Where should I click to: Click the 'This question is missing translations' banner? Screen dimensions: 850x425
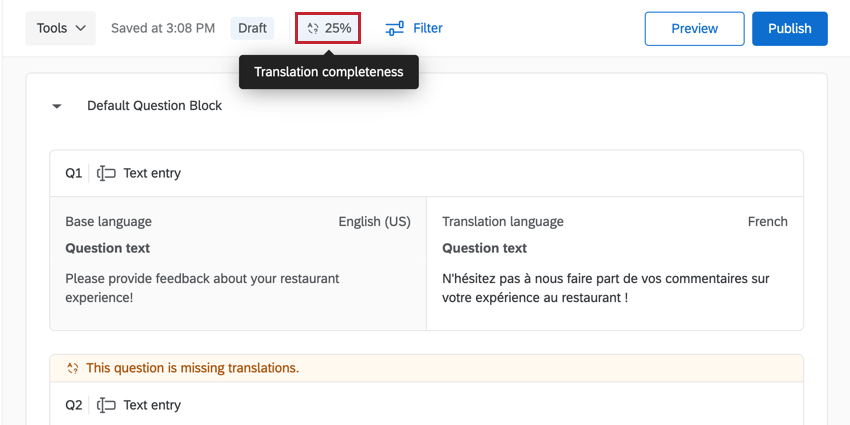192,368
